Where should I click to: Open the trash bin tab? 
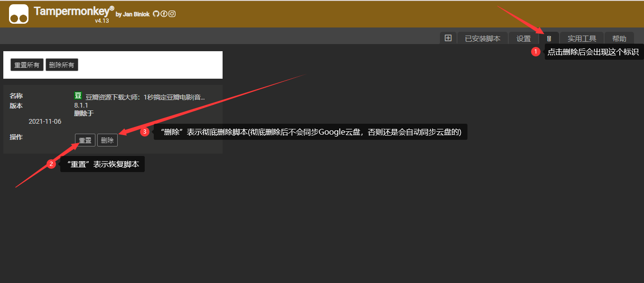(549, 38)
